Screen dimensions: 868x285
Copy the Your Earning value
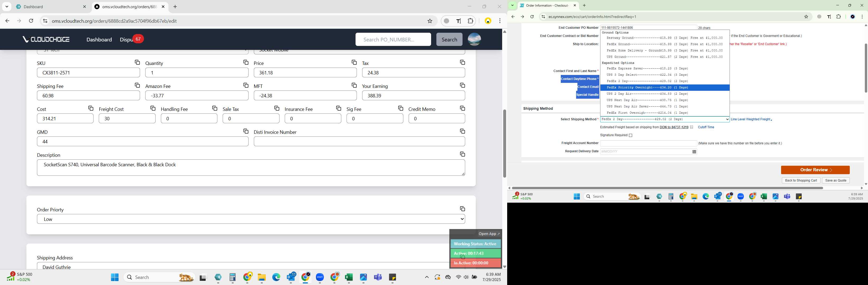tap(462, 85)
